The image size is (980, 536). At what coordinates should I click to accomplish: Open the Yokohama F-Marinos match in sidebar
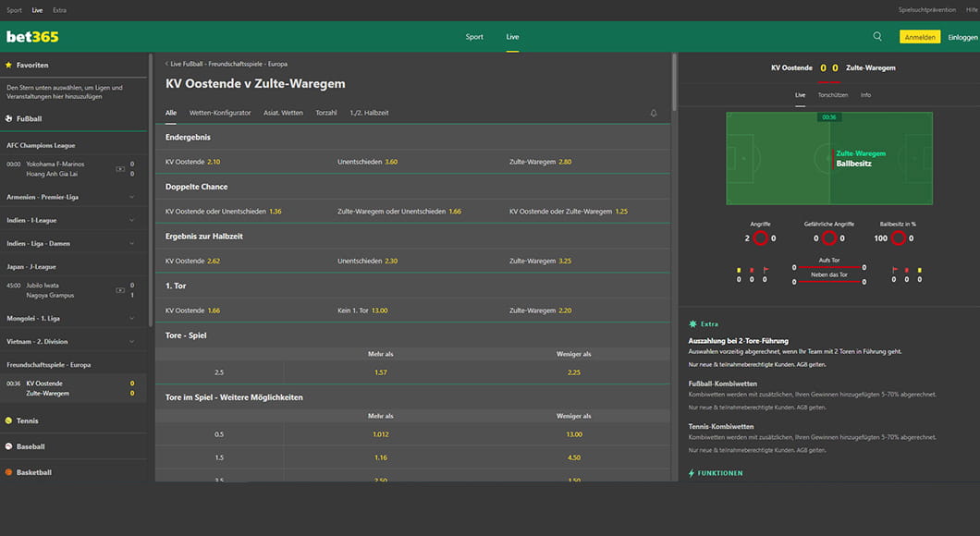coord(73,169)
